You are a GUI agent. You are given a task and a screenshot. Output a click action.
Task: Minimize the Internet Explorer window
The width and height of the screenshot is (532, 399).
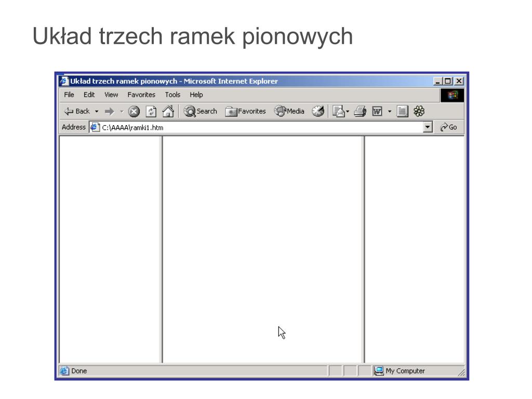[437, 81]
